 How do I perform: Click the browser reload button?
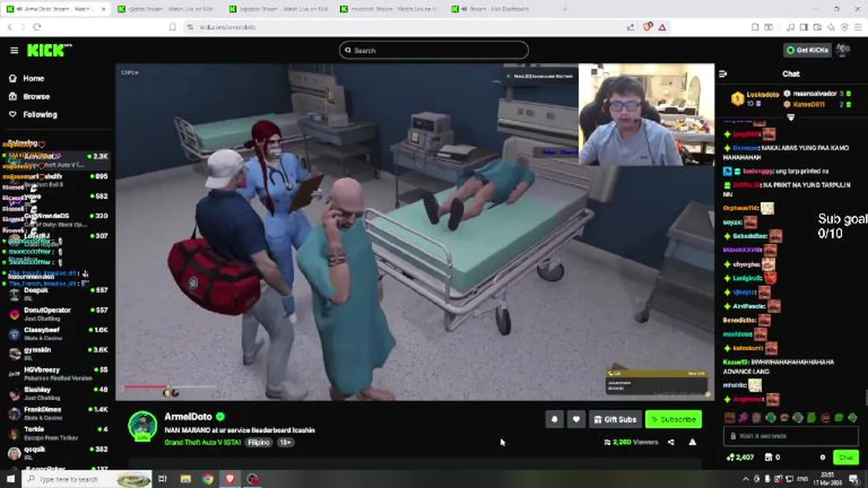[37, 26]
